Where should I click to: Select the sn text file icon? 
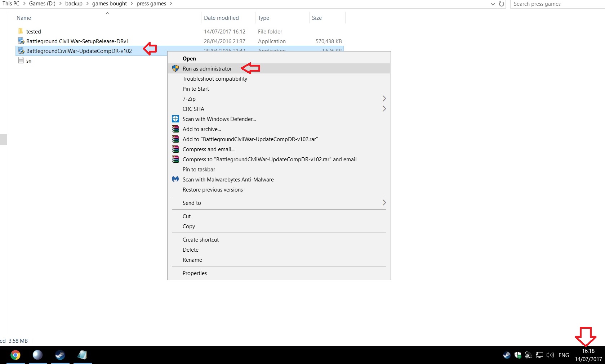21,60
